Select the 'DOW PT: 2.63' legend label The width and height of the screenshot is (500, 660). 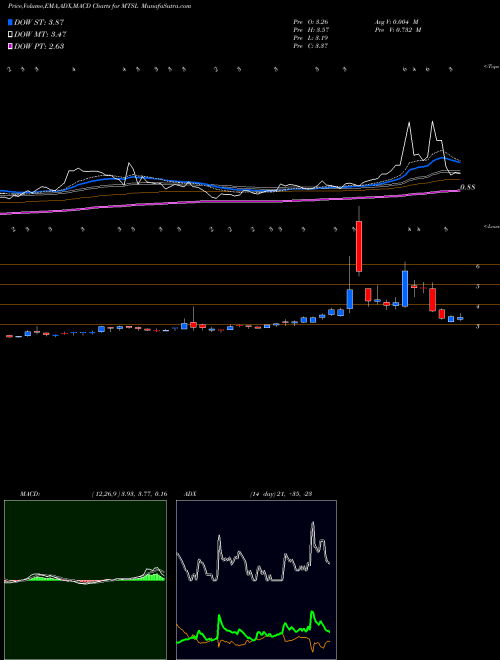(x=39, y=46)
